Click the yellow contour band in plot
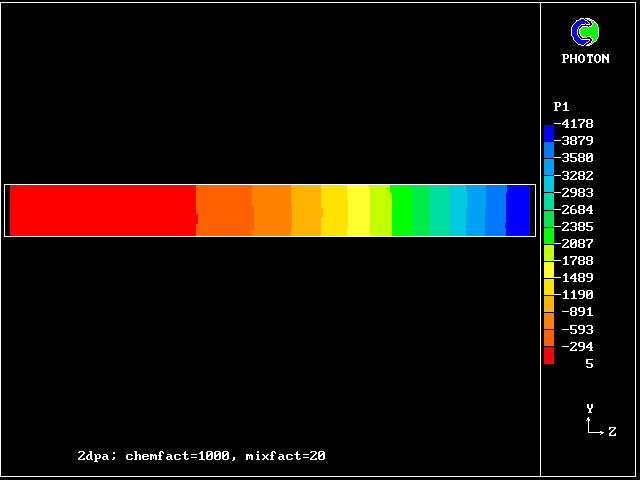Screen dimensions: 640x480 (358, 210)
